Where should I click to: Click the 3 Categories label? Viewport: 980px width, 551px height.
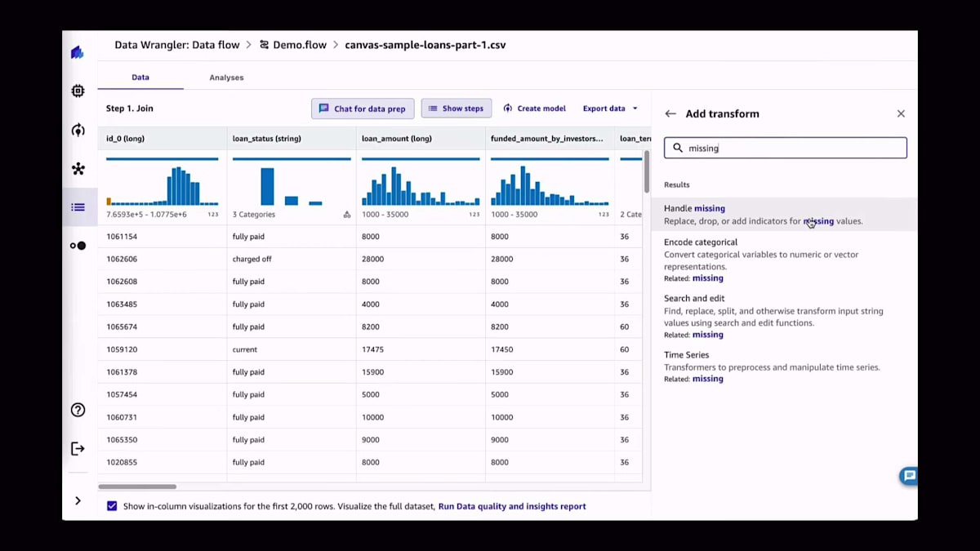(x=254, y=215)
